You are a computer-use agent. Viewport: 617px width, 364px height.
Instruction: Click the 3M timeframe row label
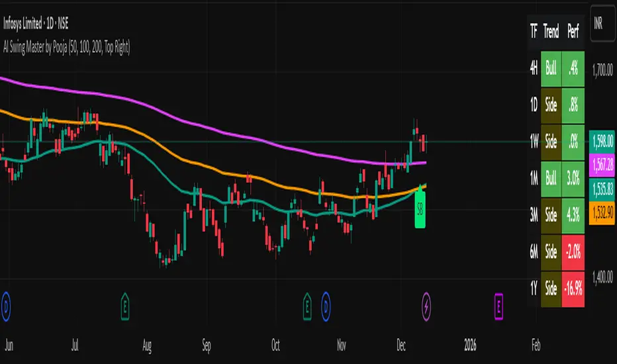click(534, 215)
